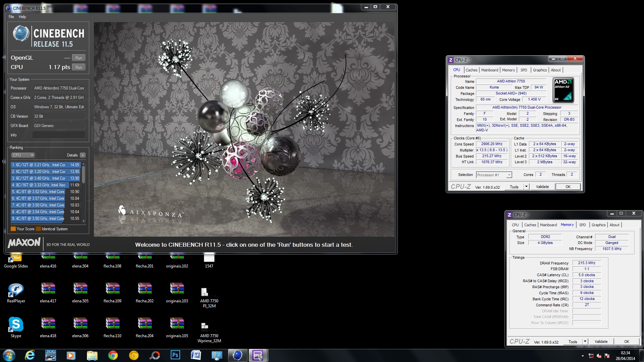Open the SPD tab in upper CPU-Z

pyautogui.click(x=524, y=70)
